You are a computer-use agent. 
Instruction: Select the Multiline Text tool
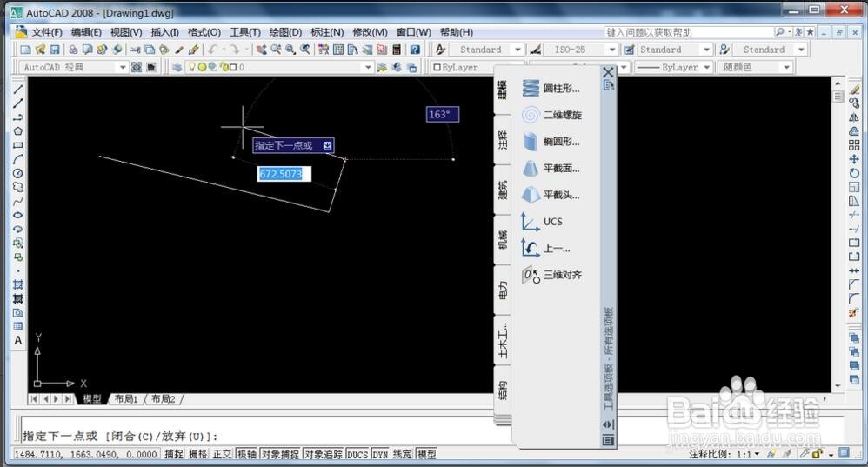pos(18,340)
